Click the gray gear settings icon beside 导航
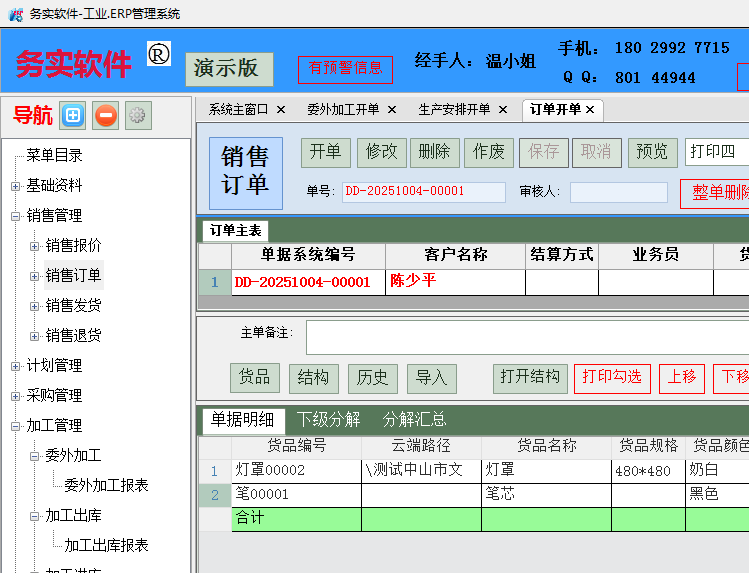The width and height of the screenshot is (749, 573). [x=137, y=116]
